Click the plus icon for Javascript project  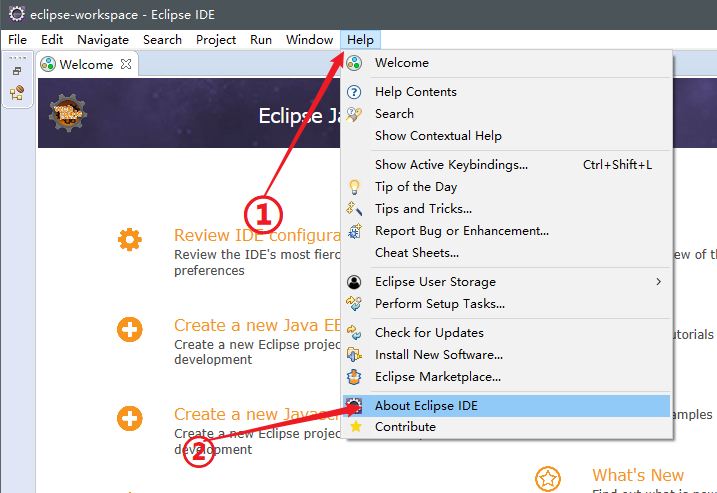130,418
